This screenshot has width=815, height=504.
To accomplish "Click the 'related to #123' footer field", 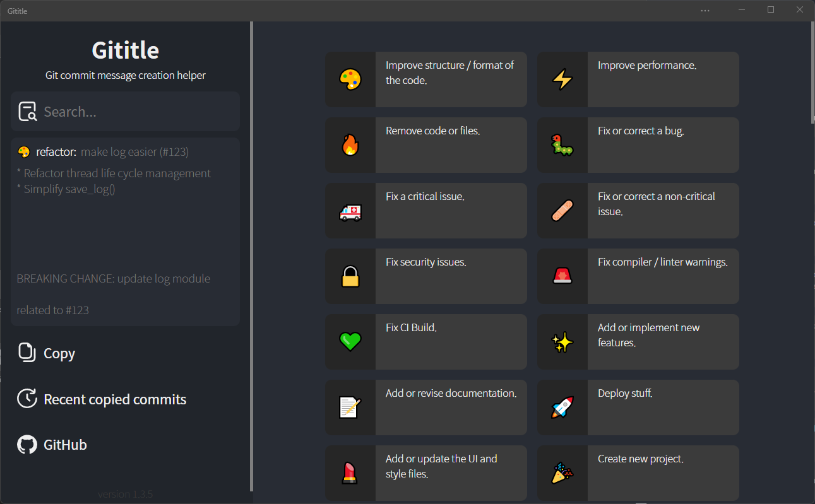I will 53,310.
